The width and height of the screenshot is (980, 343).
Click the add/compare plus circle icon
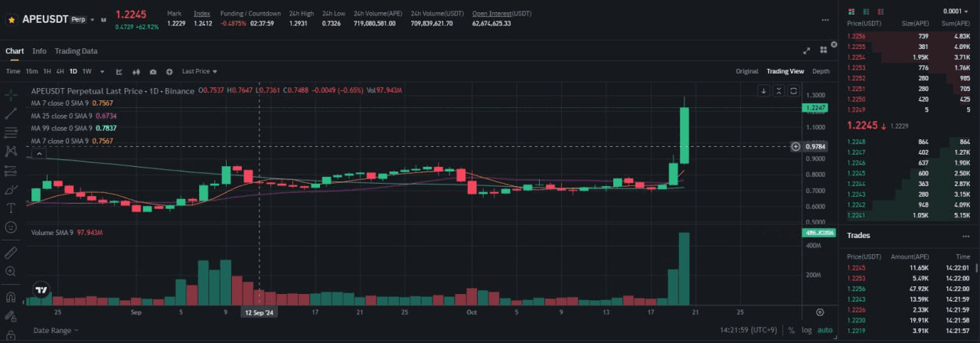[169, 71]
